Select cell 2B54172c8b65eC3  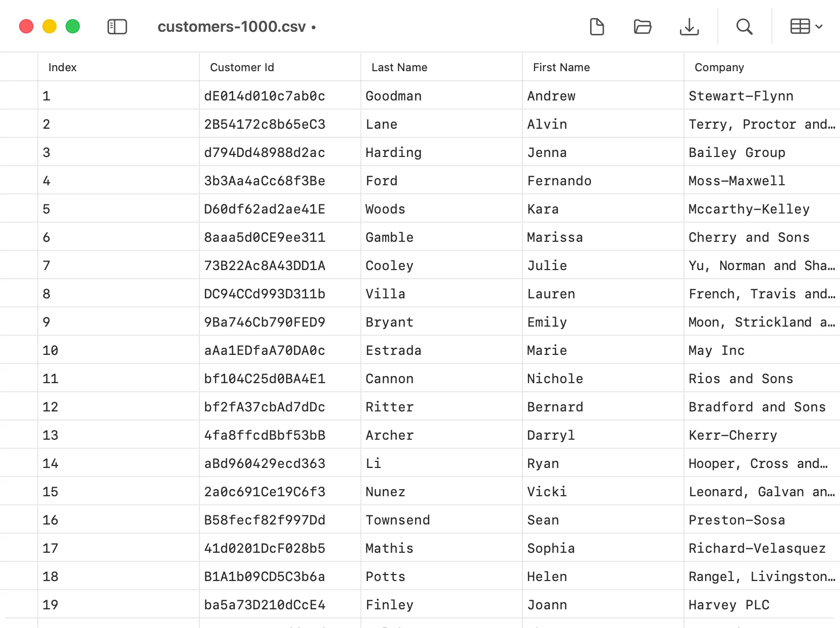click(280, 124)
